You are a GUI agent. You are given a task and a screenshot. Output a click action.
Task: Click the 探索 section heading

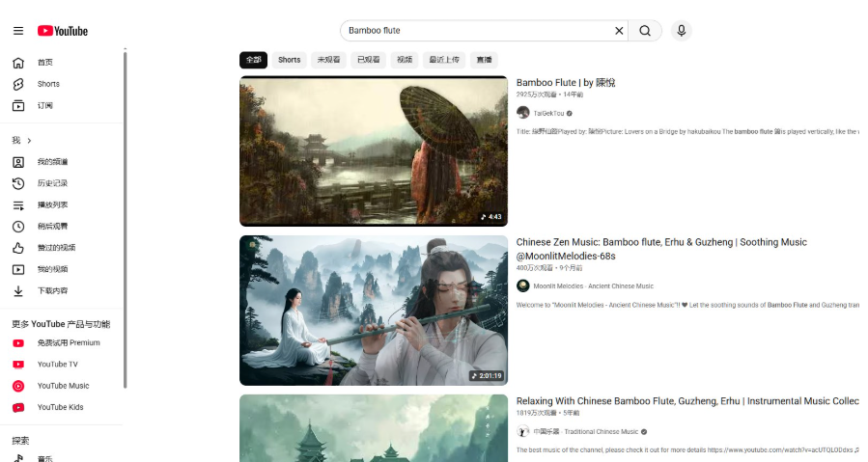pyautogui.click(x=20, y=441)
